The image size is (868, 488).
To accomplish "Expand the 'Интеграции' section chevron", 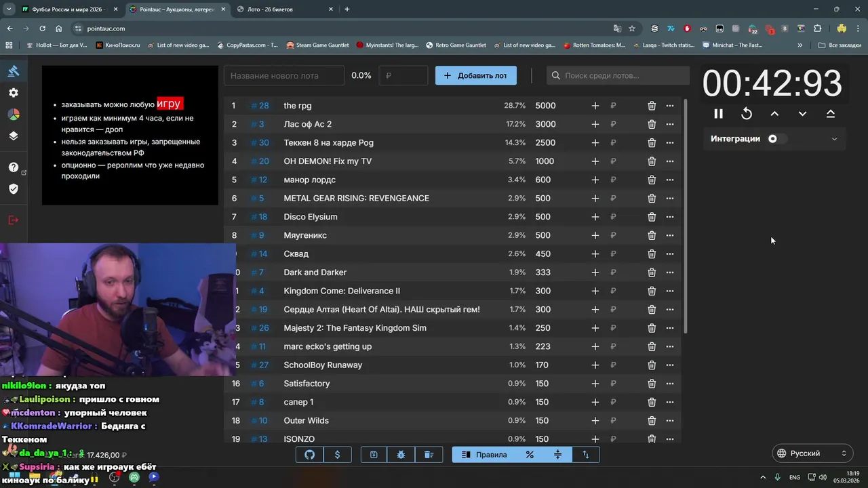I will [x=834, y=139].
